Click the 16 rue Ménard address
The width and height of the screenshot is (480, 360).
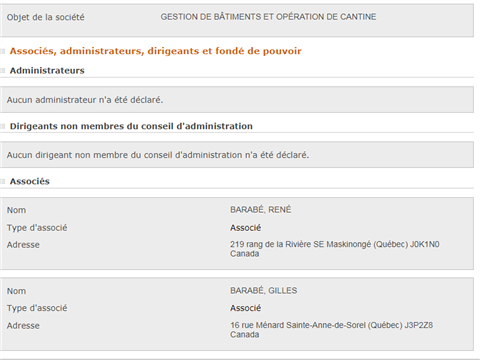(331, 330)
